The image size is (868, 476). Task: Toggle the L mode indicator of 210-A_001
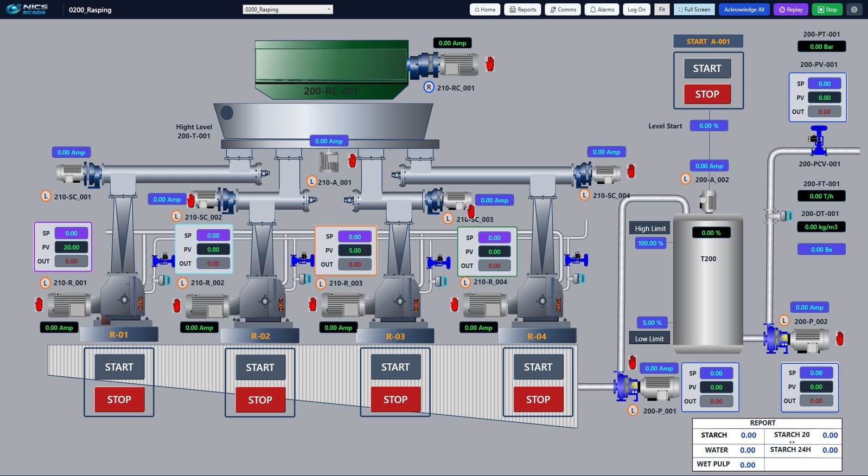311,181
